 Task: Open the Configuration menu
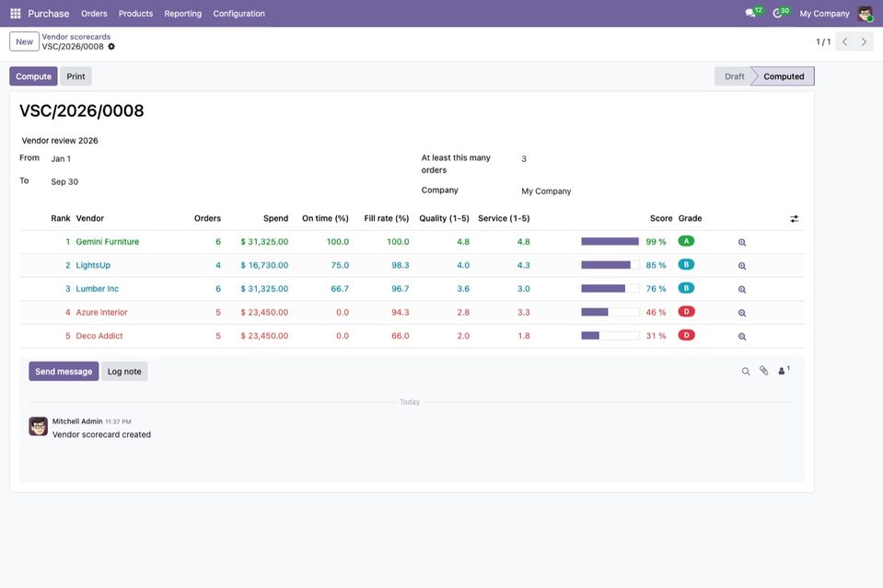[x=238, y=14]
